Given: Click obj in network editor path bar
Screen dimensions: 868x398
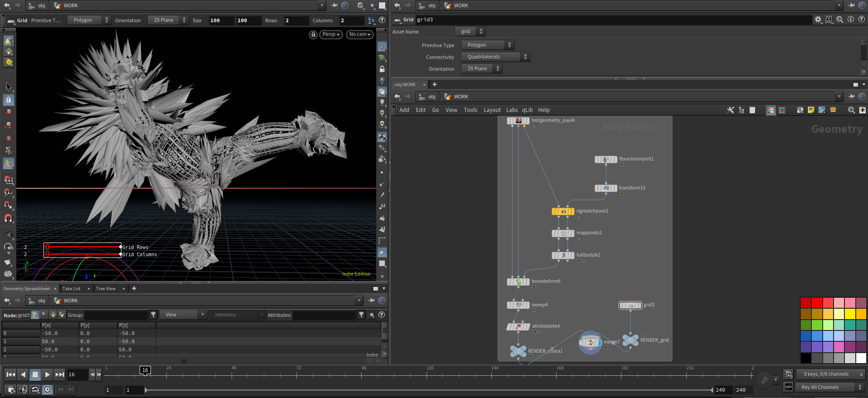Looking at the screenshot, I should click(x=432, y=97).
